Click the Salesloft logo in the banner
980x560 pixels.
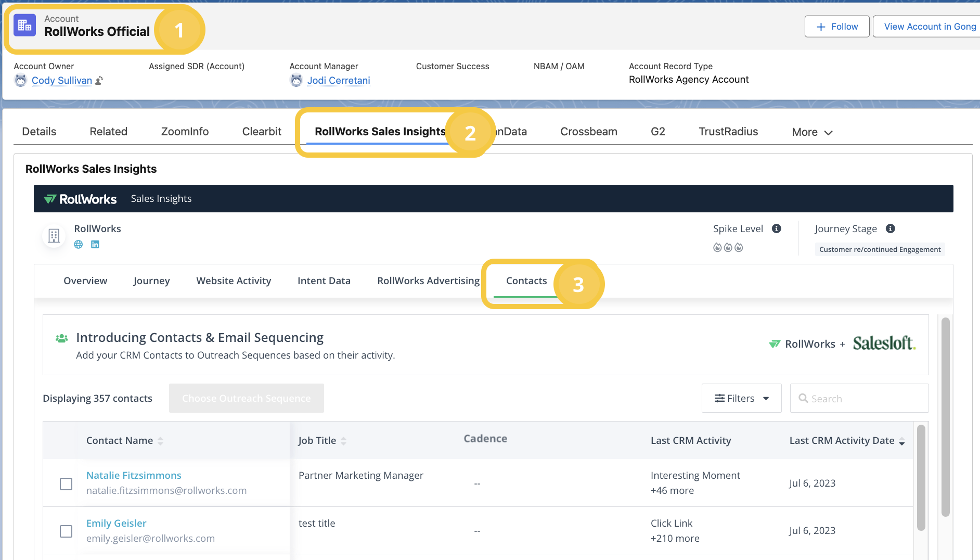click(x=884, y=343)
